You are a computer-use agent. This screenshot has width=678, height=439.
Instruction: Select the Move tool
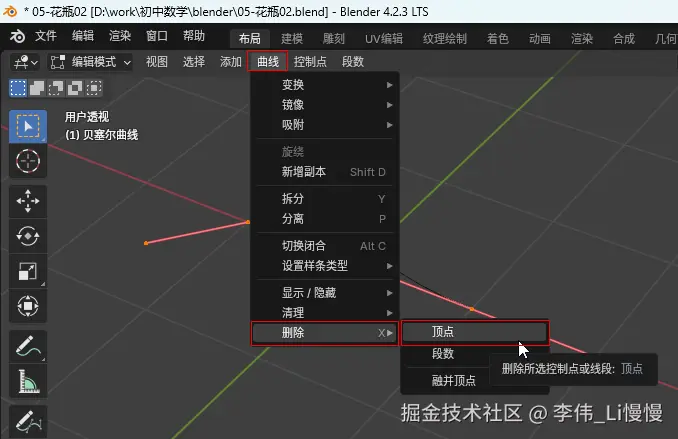point(28,201)
